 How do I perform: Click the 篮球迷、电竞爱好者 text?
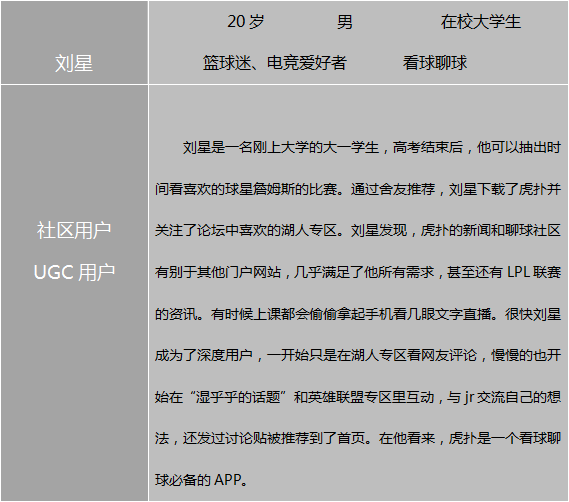coord(274,62)
